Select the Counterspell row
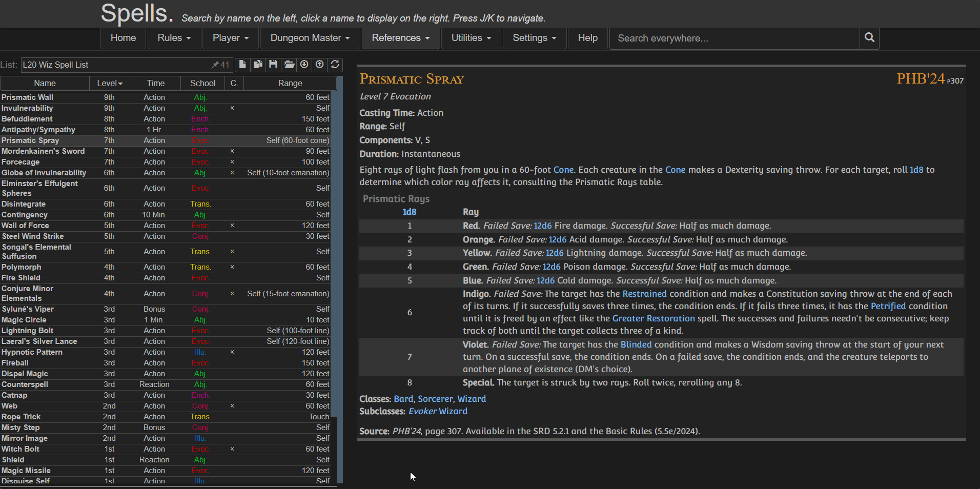Image resolution: width=980 pixels, height=489 pixels. point(166,384)
